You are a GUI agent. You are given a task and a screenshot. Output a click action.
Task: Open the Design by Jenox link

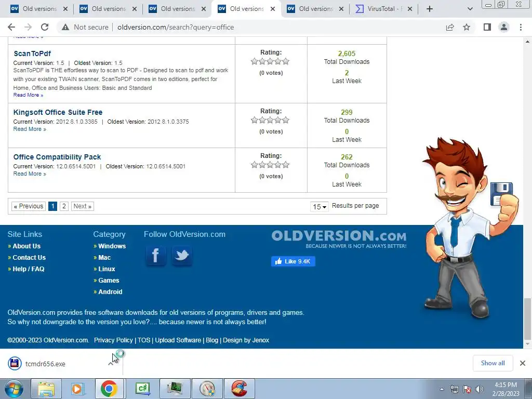pyautogui.click(x=246, y=340)
